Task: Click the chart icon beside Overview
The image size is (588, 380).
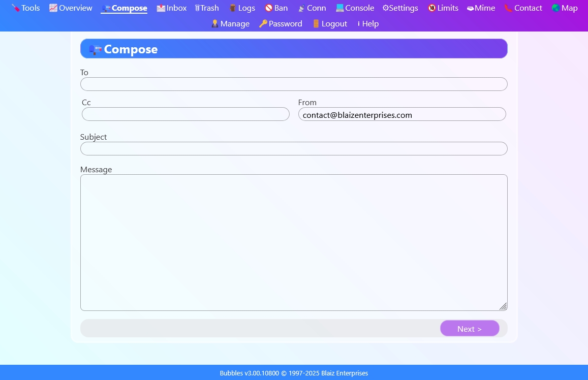Action: [x=53, y=8]
